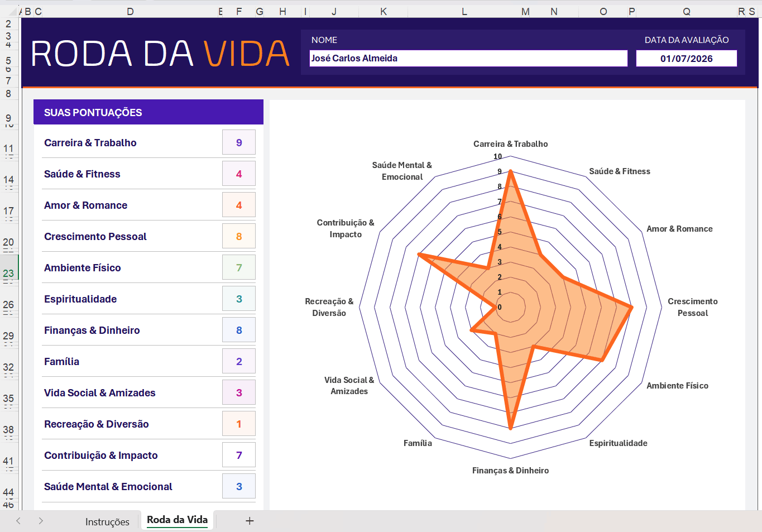Select the name field José Carlos Almeida
The width and height of the screenshot is (762, 532).
coord(468,58)
